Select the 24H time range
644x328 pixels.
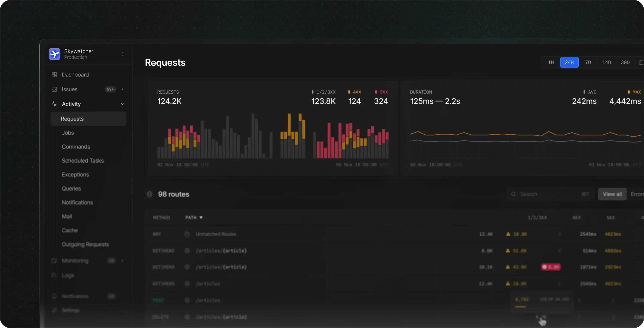coord(569,63)
